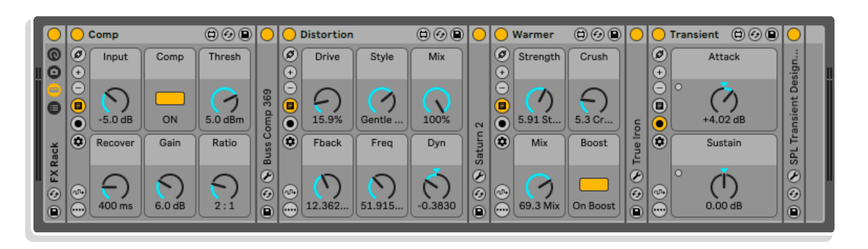Click the plus icon in Warmer rack sidebar

tap(502, 72)
